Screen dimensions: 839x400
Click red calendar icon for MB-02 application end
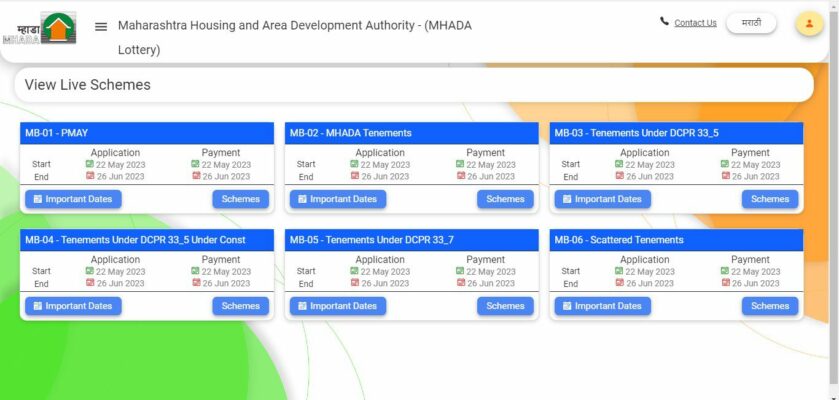pyautogui.click(x=355, y=176)
